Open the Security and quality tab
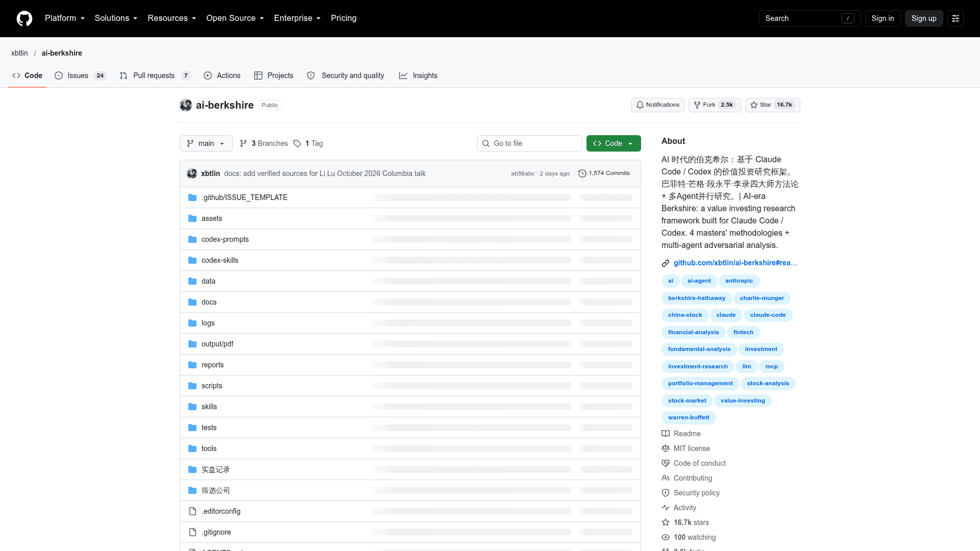The width and height of the screenshot is (980, 551). 346,76
